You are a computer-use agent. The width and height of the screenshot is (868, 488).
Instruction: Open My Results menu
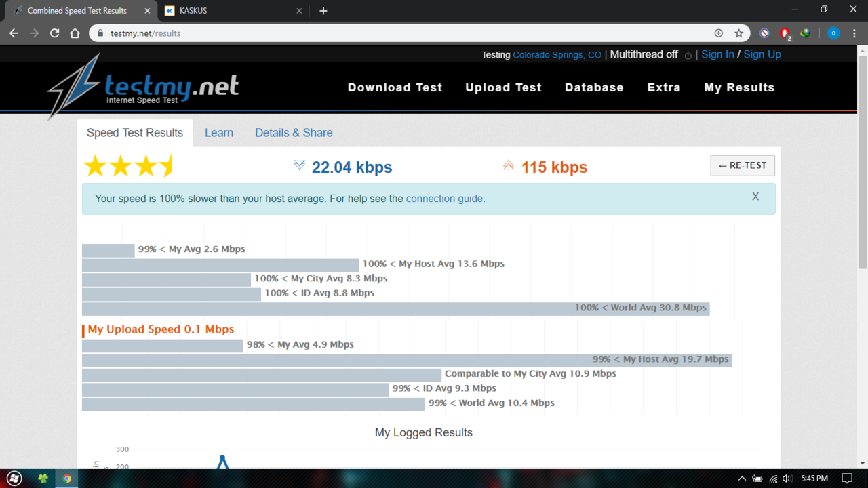[x=739, y=87]
